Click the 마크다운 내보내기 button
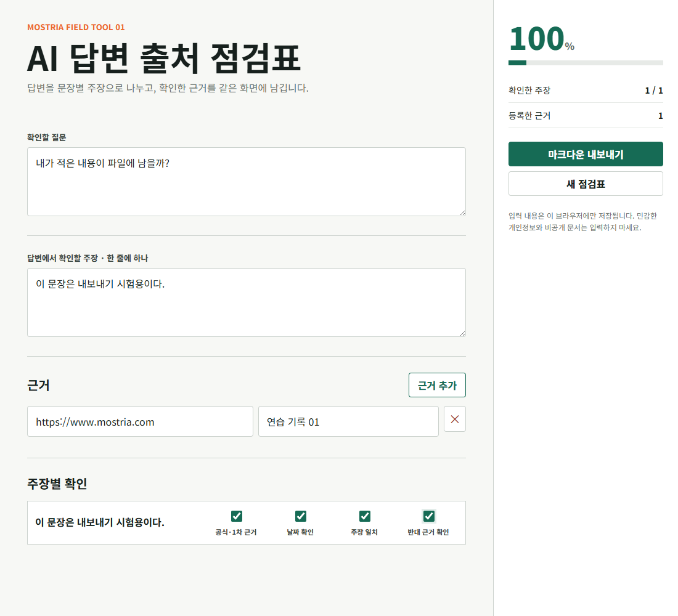Screen dimensions: 678x616 (586, 154)
